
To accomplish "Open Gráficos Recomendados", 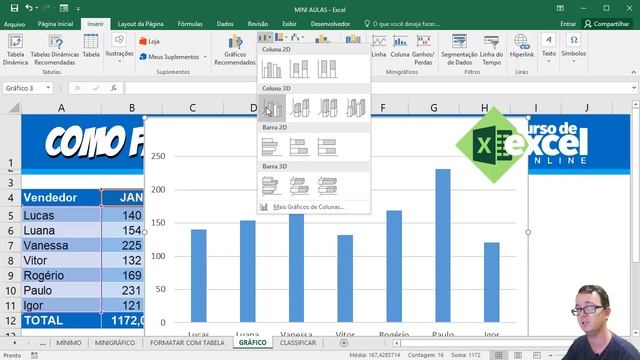I will [235, 50].
